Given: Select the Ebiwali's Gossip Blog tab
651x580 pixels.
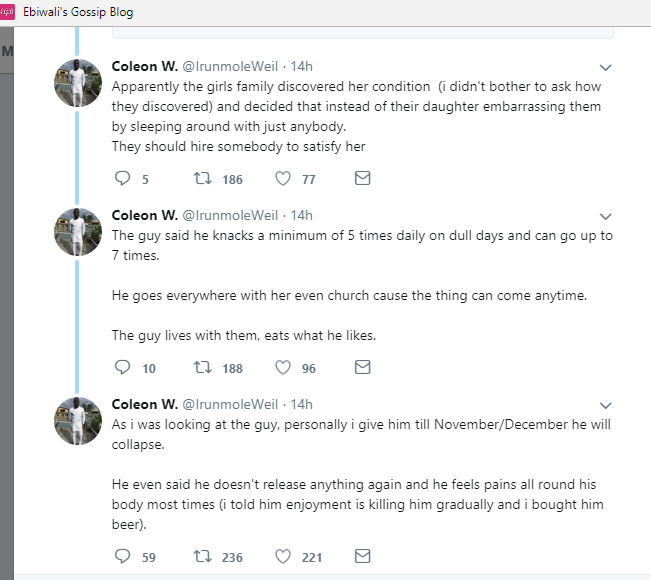Looking at the screenshot, I should click(78, 13).
